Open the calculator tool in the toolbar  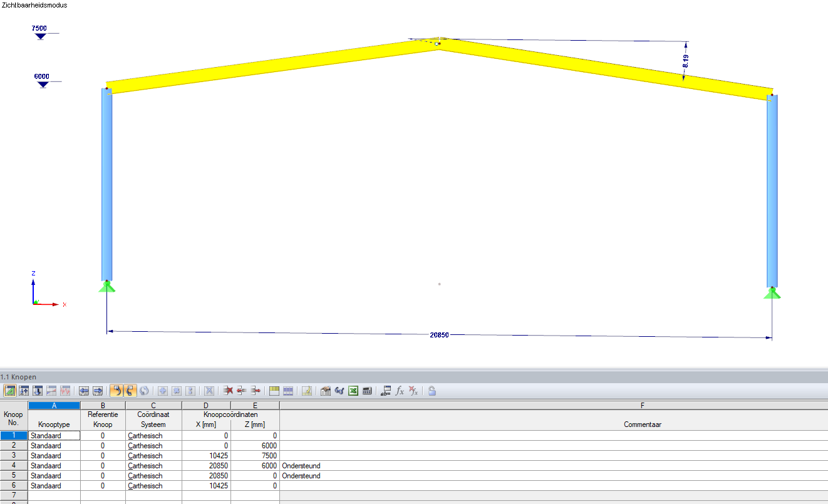[x=367, y=391]
